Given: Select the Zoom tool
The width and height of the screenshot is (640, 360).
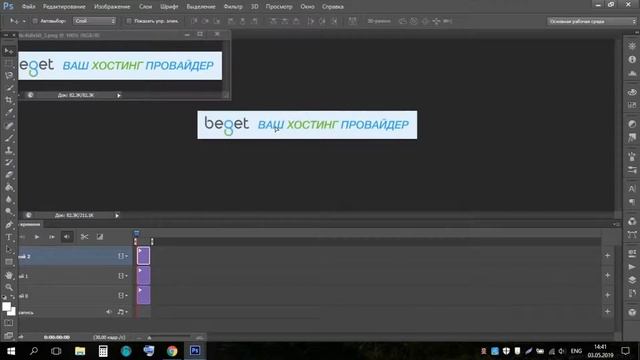Looking at the screenshot, I should pyautogui.click(x=9, y=287).
